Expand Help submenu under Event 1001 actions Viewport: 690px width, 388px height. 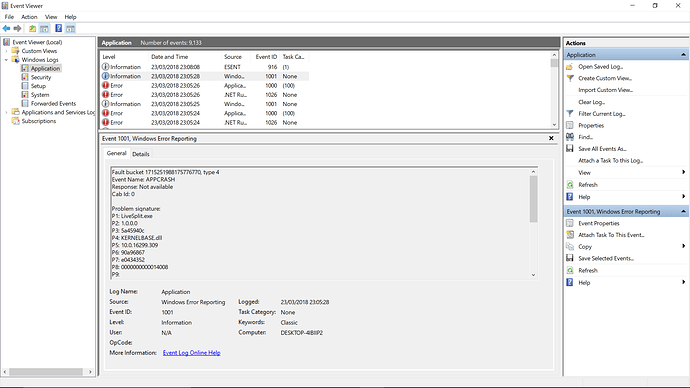pyautogui.click(x=683, y=282)
